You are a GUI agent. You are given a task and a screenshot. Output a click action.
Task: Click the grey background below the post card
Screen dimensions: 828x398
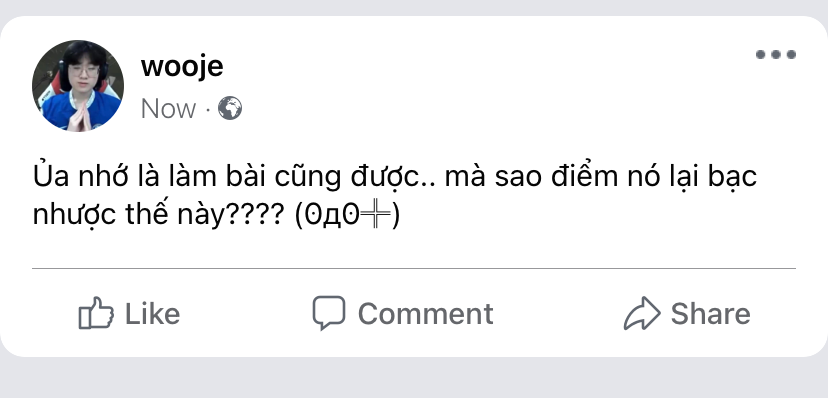click(414, 379)
